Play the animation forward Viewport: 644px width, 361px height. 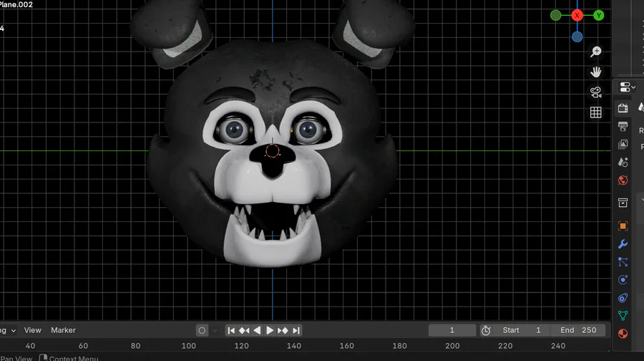[270, 331]
